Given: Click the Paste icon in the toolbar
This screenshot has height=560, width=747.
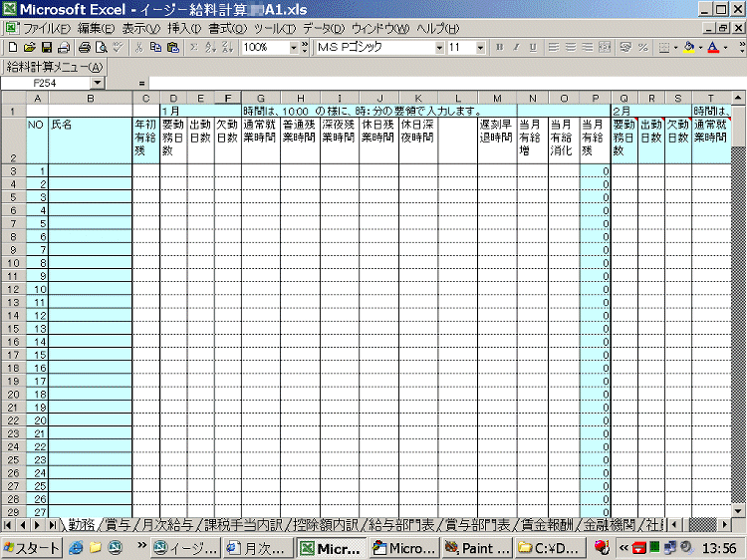Looking at the screenshot, I should pyautogui.click(x=173, y=47).
